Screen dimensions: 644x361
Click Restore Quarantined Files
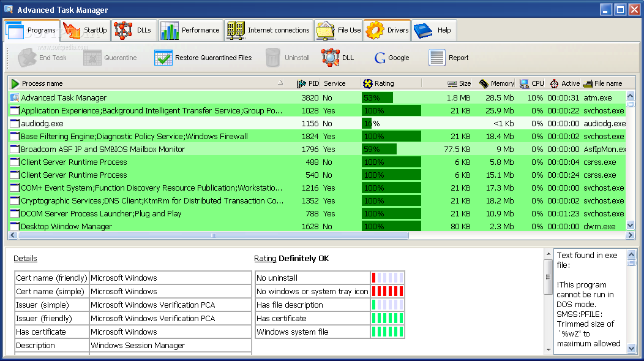pyautogui.click(x=203, y=58)
